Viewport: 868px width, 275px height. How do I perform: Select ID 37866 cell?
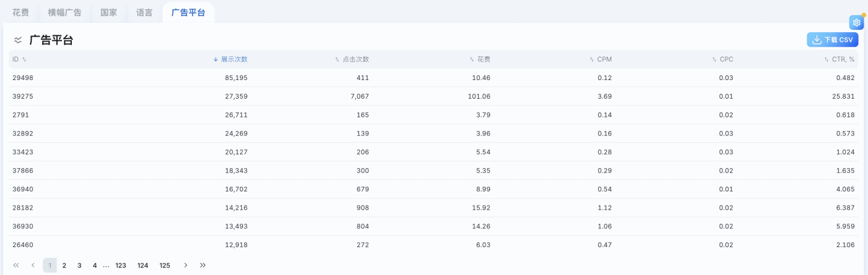pyautogui.click(x=22, y=171)
